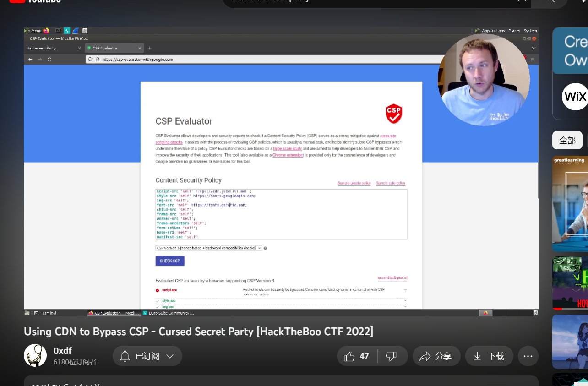Open the large-scale study link

[x=288, y=149]
